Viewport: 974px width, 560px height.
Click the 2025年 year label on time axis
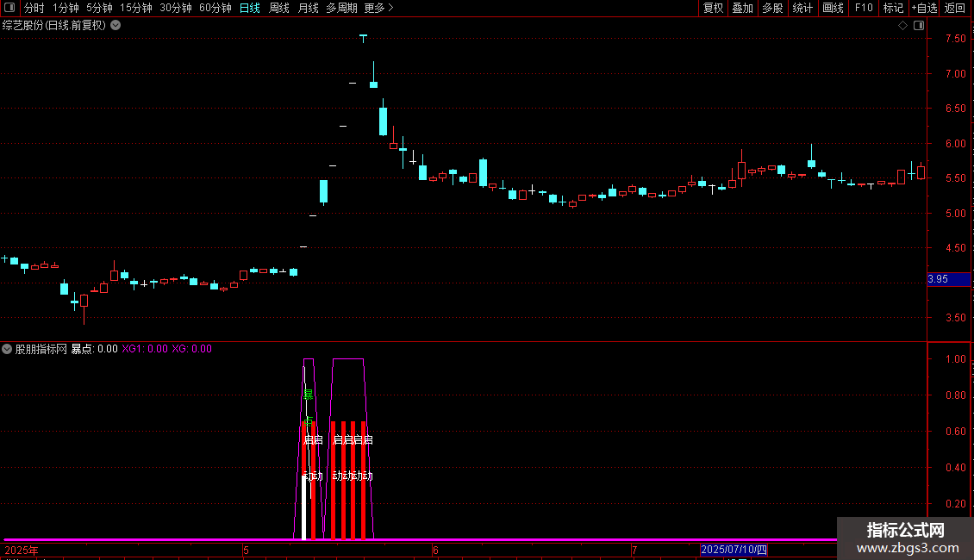[x=22, y=551]
